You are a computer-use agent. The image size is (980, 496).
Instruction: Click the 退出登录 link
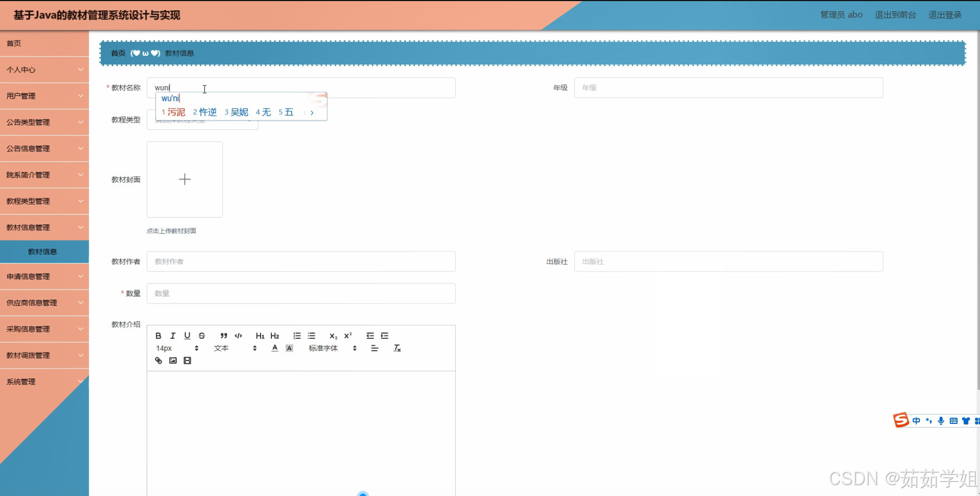(944, 15)
